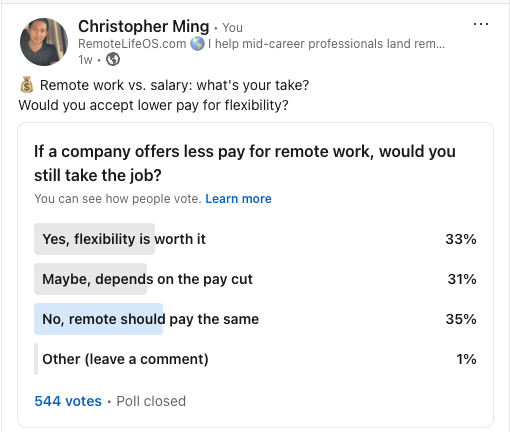This screenshot has width=510, height=432.
Task: Click the public visibility globe icon
Action: [x=113, y=60]
